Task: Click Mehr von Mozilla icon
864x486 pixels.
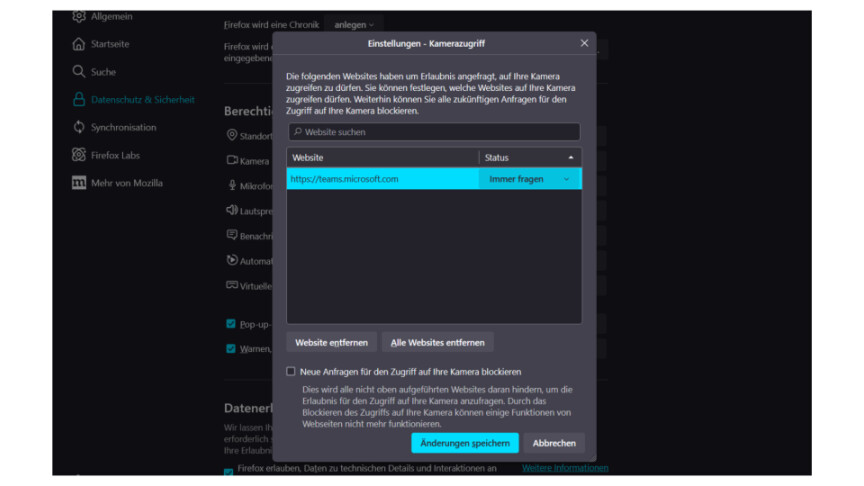Action: [79, 183]
